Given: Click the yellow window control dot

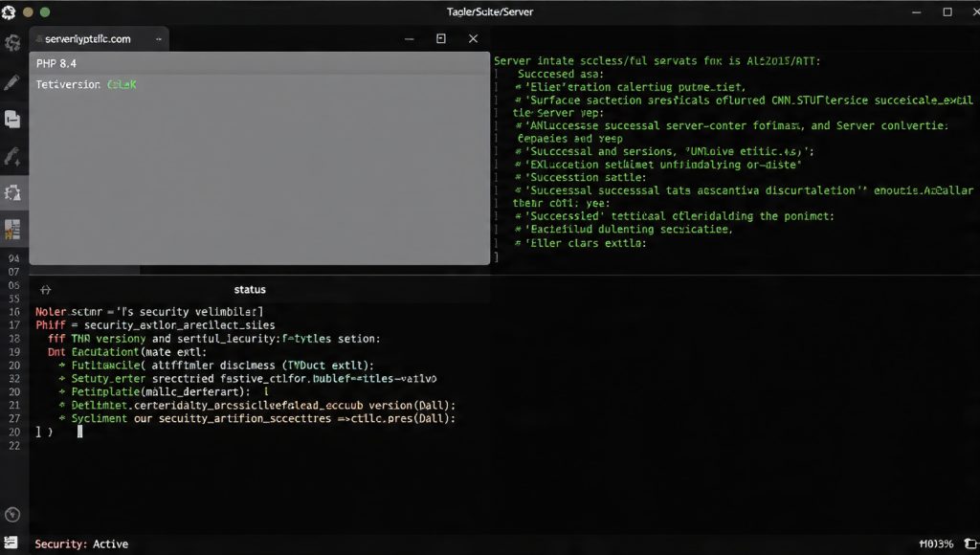Looking at the screenshot, I should (28, 11).
